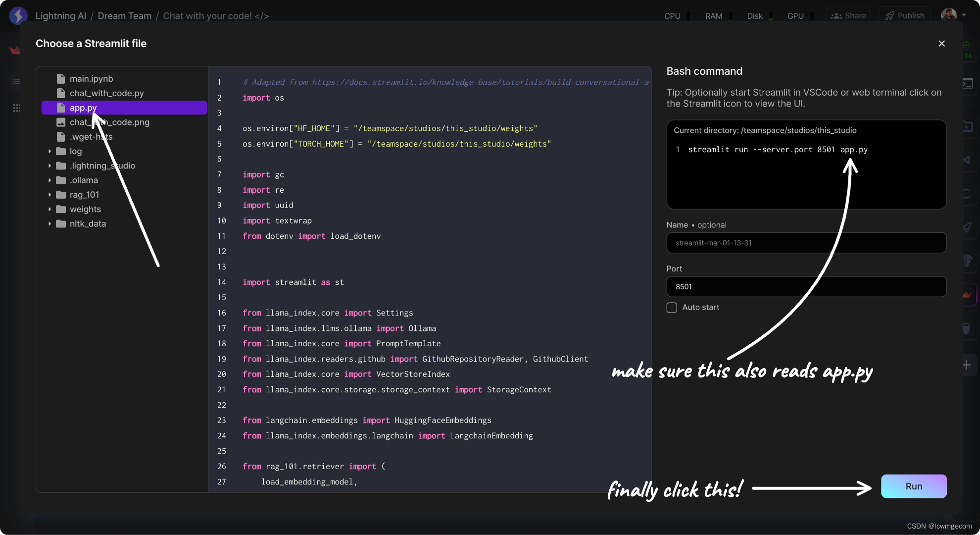Select the Lightning AI logo in the top bar
The width and height of the screenshot is (980, 535).
[x=18, y=15]
